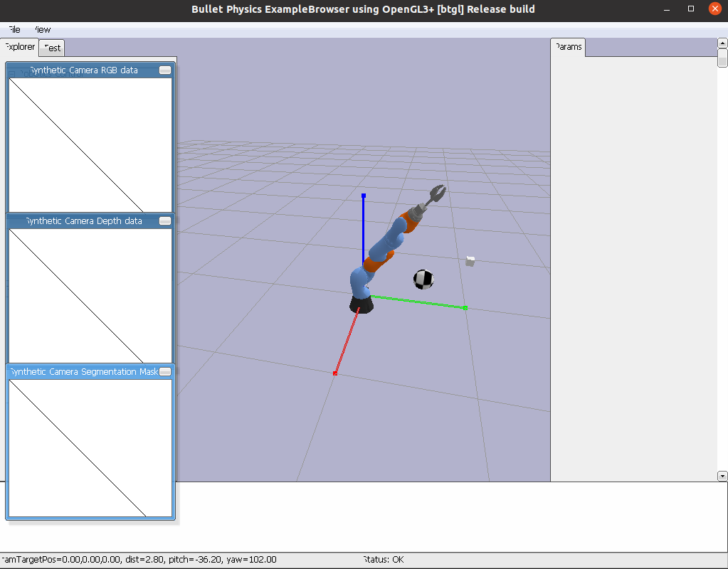
Task: Switch to the Test tab
Action: point(53,48)
